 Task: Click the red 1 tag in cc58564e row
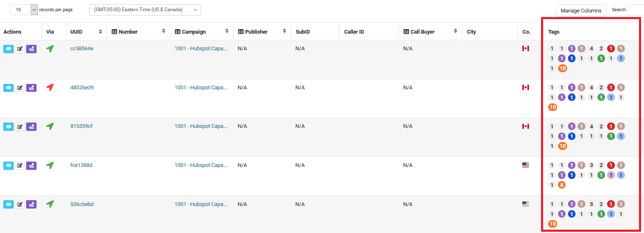click(611, 49)
